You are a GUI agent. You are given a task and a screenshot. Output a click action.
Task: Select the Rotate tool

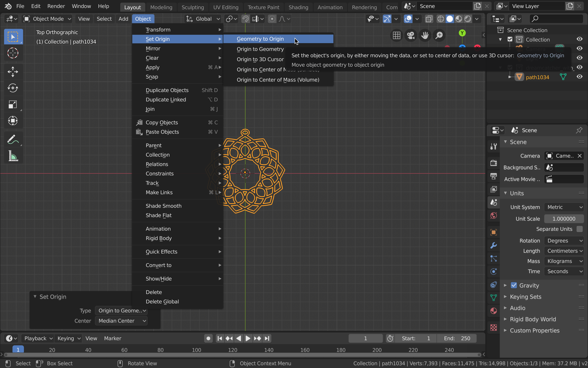click(13, 88)
